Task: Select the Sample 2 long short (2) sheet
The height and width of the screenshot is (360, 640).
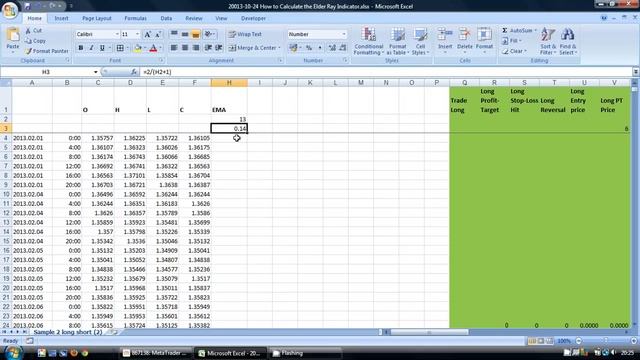Action: [68, 332]
